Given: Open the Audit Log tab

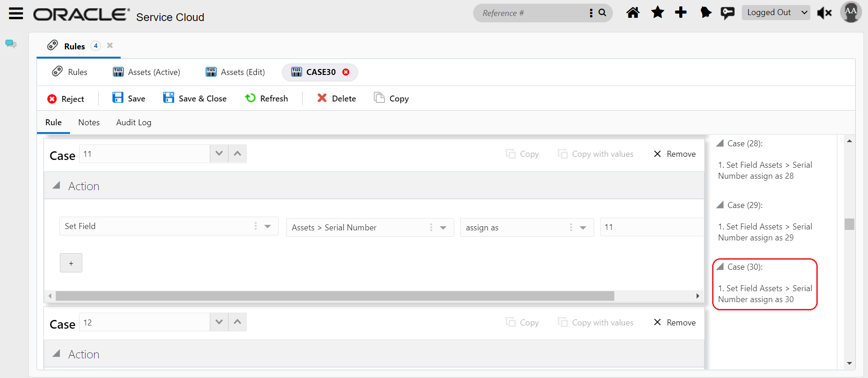Looking at the screenshot, I should click(133, 122).
